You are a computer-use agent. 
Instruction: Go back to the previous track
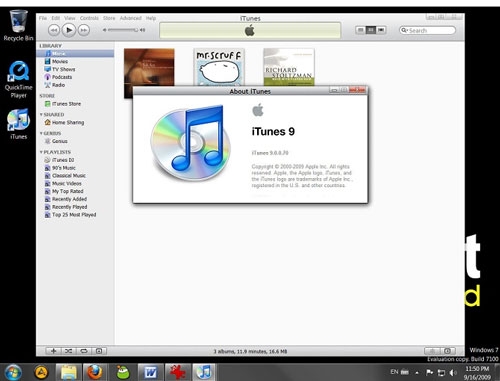tap(54, 30)
